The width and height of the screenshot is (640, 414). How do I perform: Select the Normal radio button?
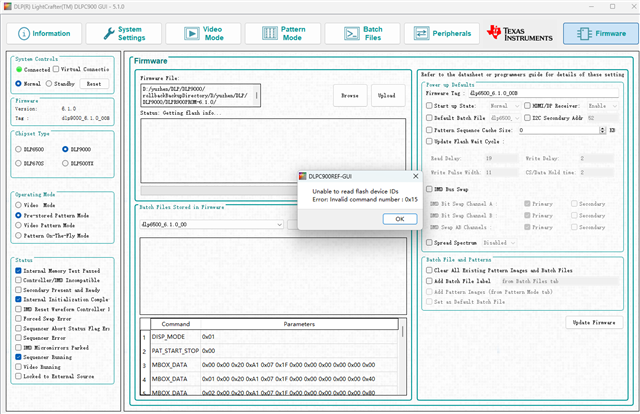18,84
